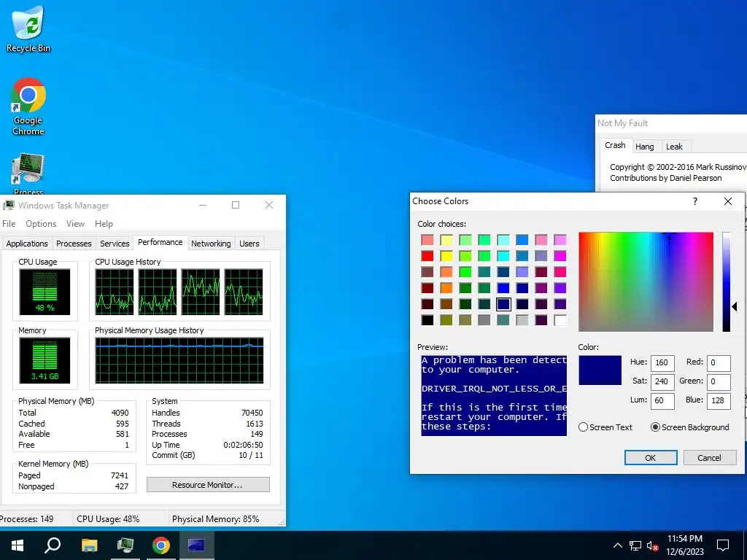Viewport: 747px width, 560px height.
Task: Click the Red value field
Action: coord(719,363)
